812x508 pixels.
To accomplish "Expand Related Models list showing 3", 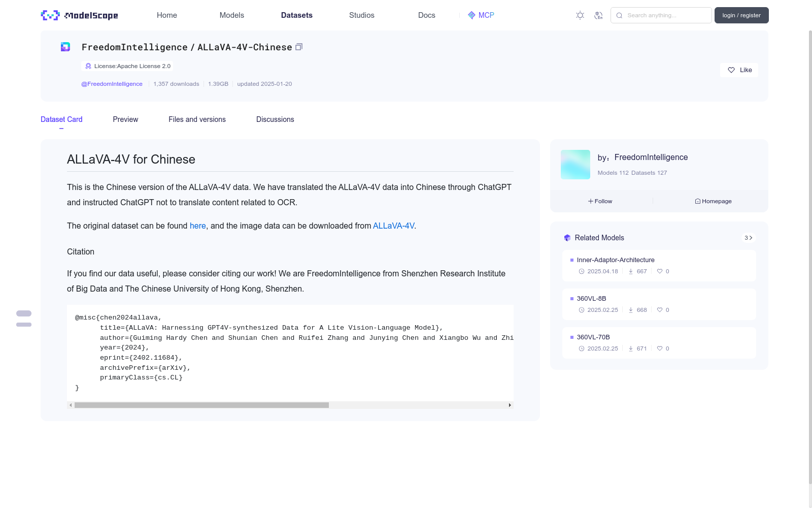I will [748, 238].
